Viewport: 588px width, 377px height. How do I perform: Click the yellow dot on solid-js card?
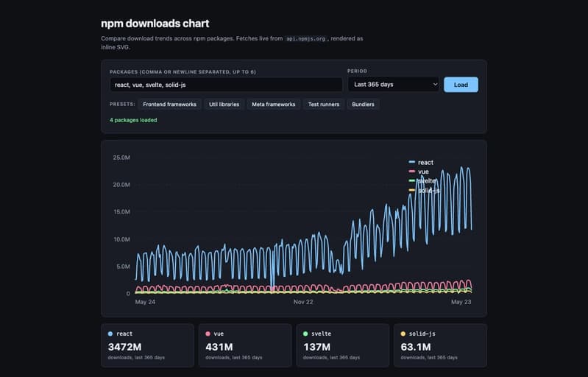[x=403, y=334]
